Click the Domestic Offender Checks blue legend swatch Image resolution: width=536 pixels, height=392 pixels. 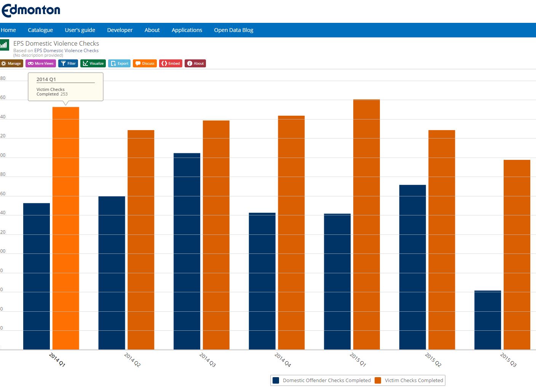coord(276,381)
